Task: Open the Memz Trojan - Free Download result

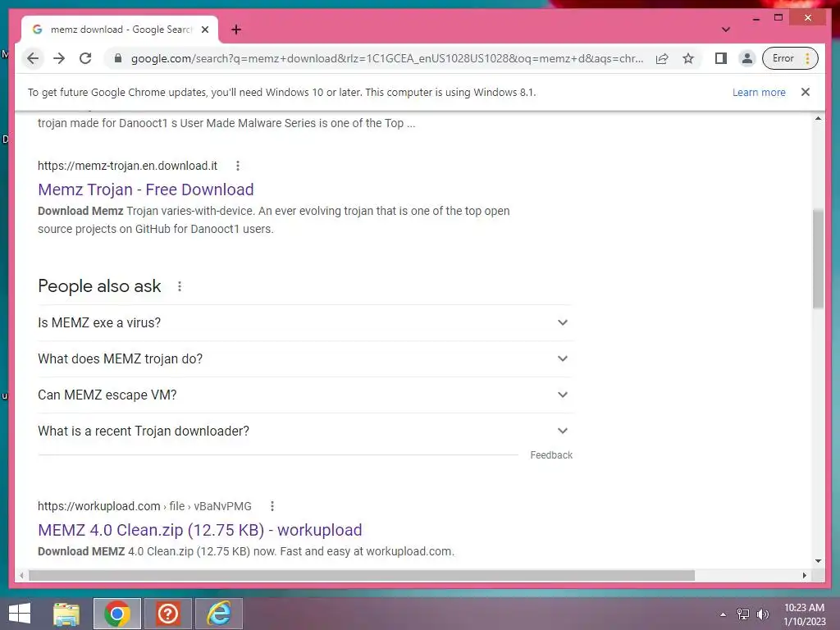Action: pos(146,189)
